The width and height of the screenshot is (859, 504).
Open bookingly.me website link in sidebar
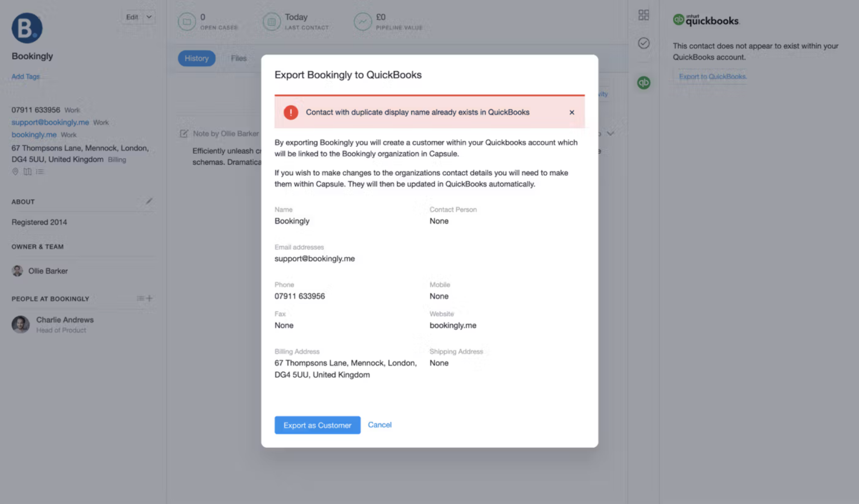34,135
